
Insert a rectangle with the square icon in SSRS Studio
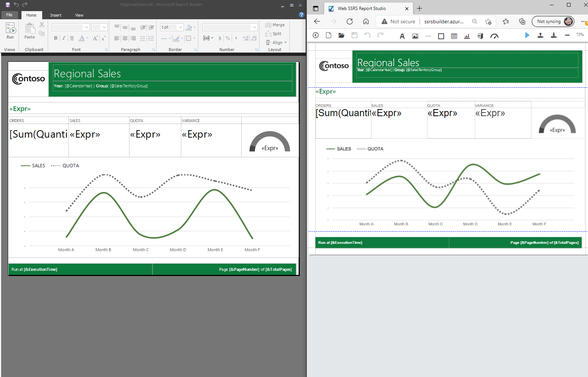[x=441, y=36]
